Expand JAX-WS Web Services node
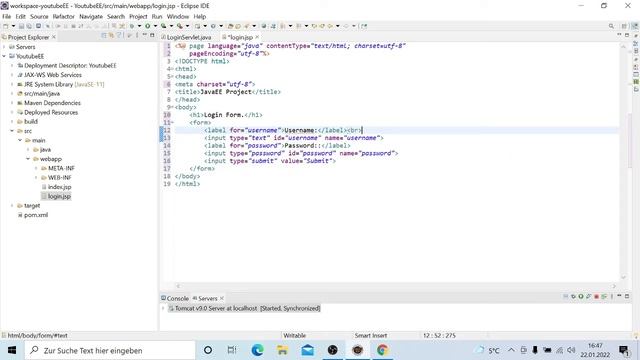The image size is (640, 360). coord(12,75)
